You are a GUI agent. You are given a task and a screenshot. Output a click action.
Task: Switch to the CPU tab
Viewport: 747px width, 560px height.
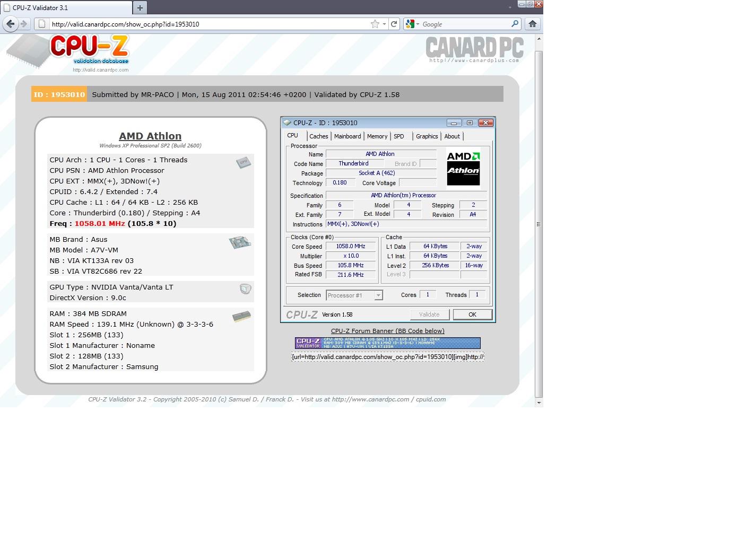click(x=293, y=135)
